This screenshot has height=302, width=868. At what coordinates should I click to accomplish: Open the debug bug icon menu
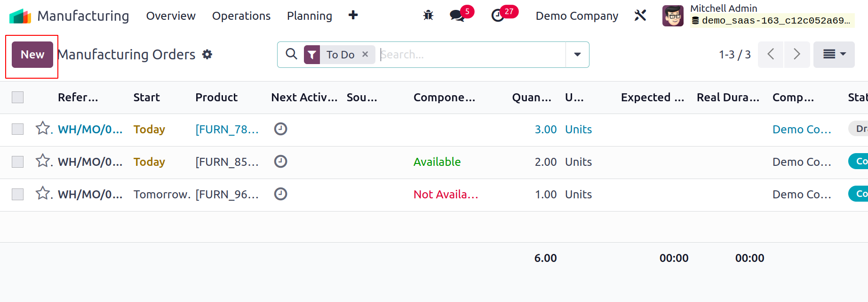click(428, 16)
